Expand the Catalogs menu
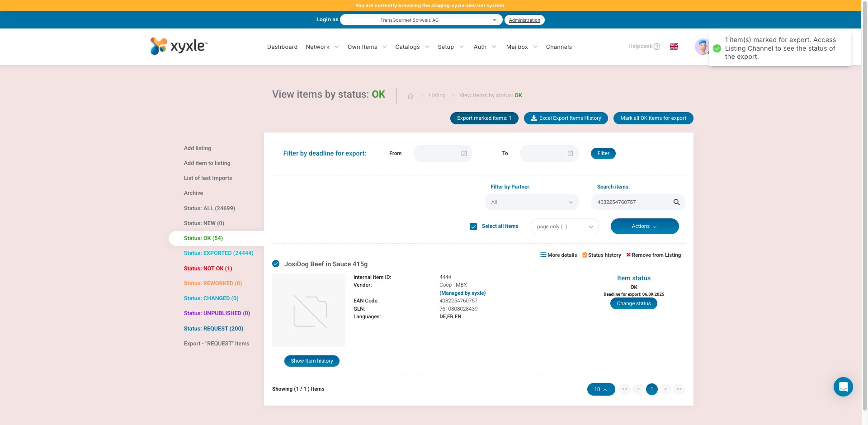This screenshot has width=868, height=425. pos(412,47)
